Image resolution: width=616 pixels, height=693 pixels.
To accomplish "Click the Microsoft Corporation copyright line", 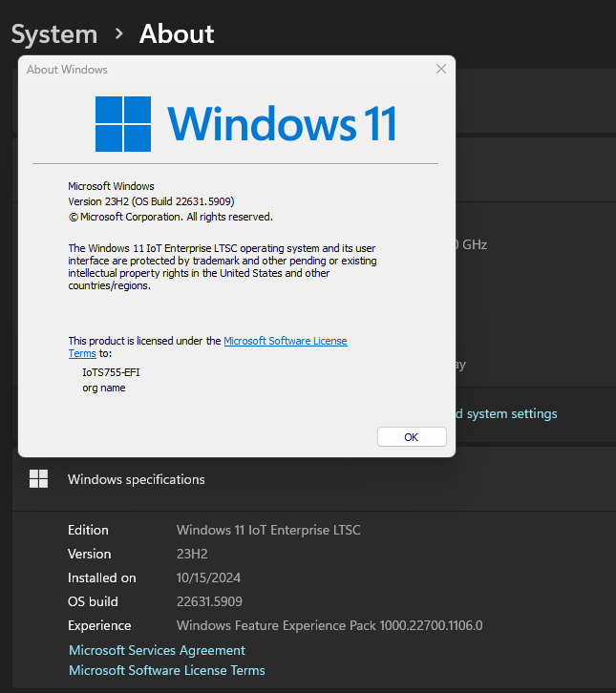I will coord(170,217).
